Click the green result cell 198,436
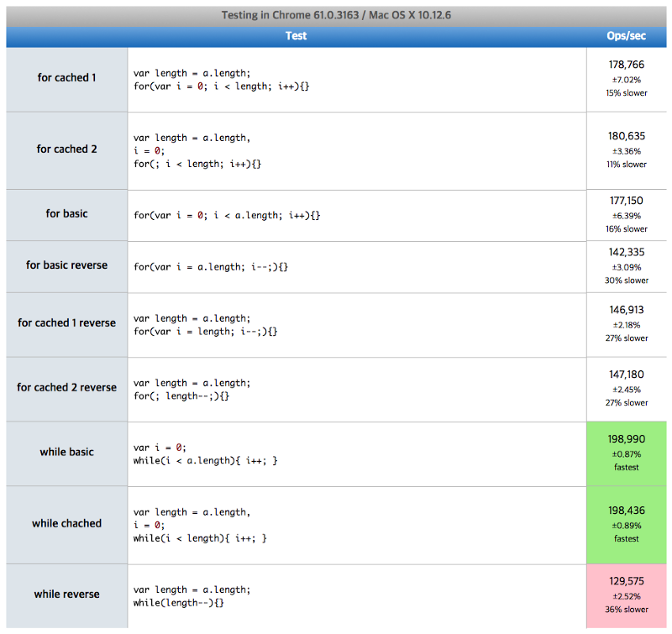Screen dimensions: 672x634 pyautogui.click(x=626, y=525)
